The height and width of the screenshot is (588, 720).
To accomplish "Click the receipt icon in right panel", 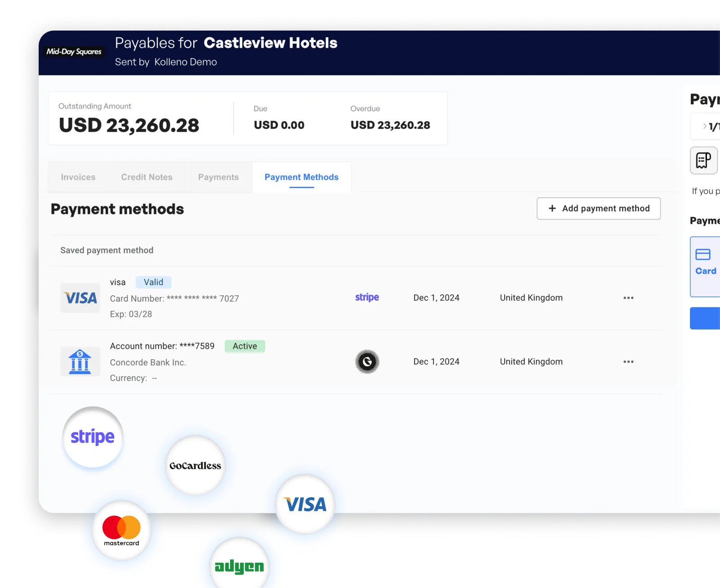I will click(x=703, y=160).
